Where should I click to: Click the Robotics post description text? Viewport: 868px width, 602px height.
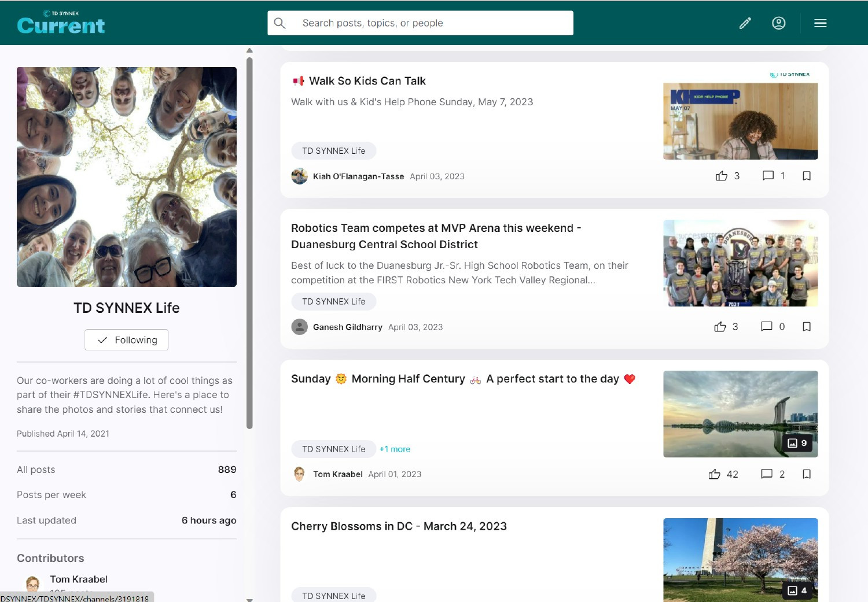pos(459,272)
